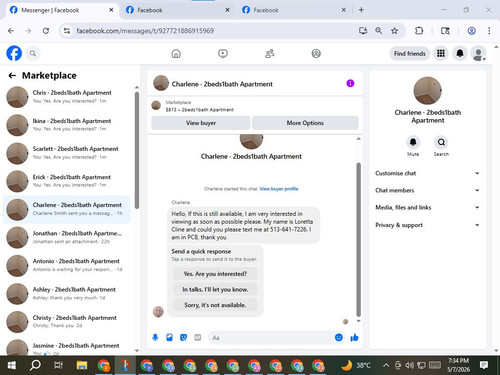The height and width of the screenshot is (375, 500).
Task: Open the purple conversation info icon
Action: (x=350, y=83)
